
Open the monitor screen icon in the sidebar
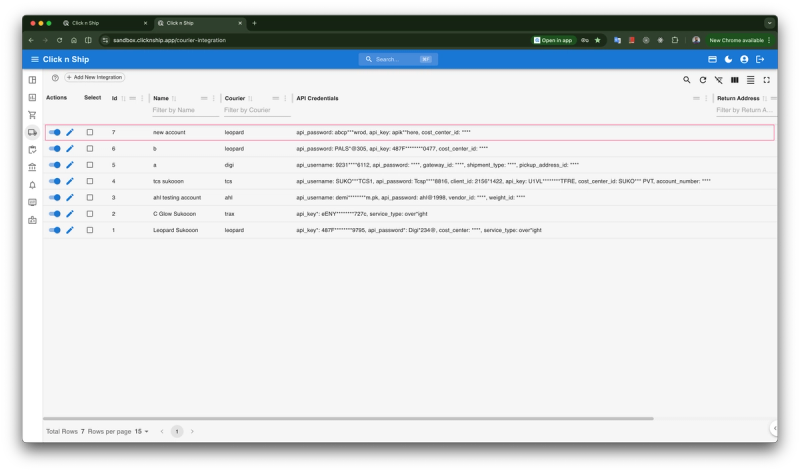point(32,203)
